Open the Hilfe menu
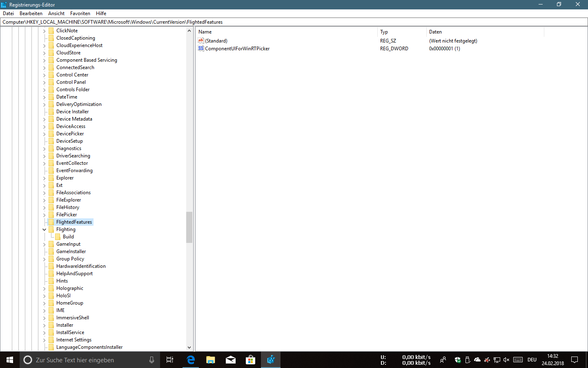This screenshot has height=368, width=588. pos(101,13)
